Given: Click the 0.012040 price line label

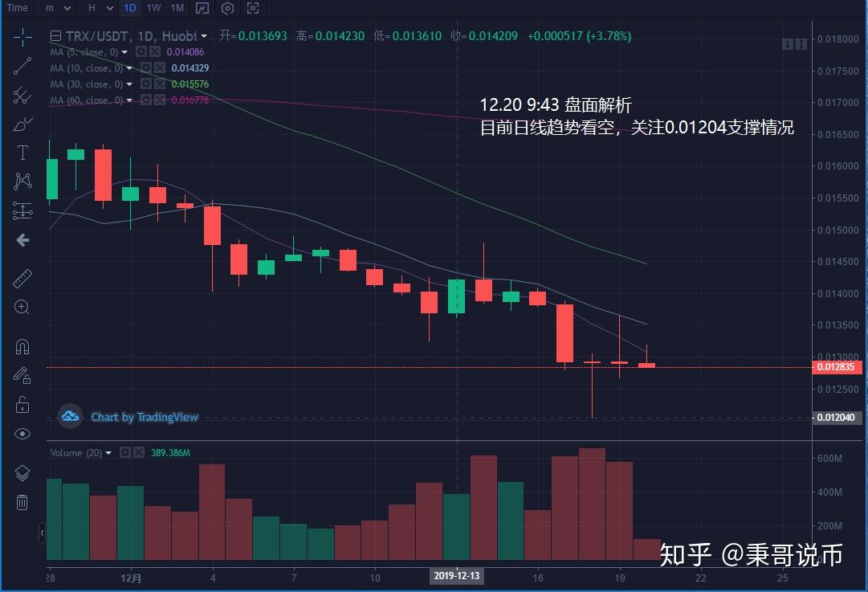Looking at the screenshot, I should 836,418.
